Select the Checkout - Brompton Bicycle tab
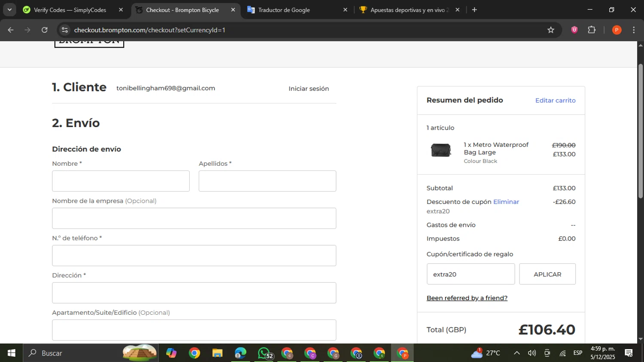Viewport: 644px width, 362px height. (182, 10)
